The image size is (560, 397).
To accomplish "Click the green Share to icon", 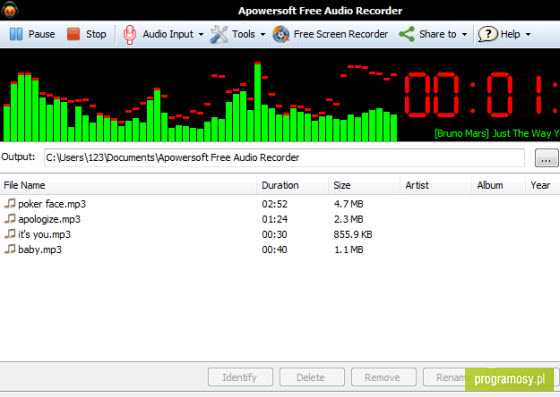I will point(407,34).
